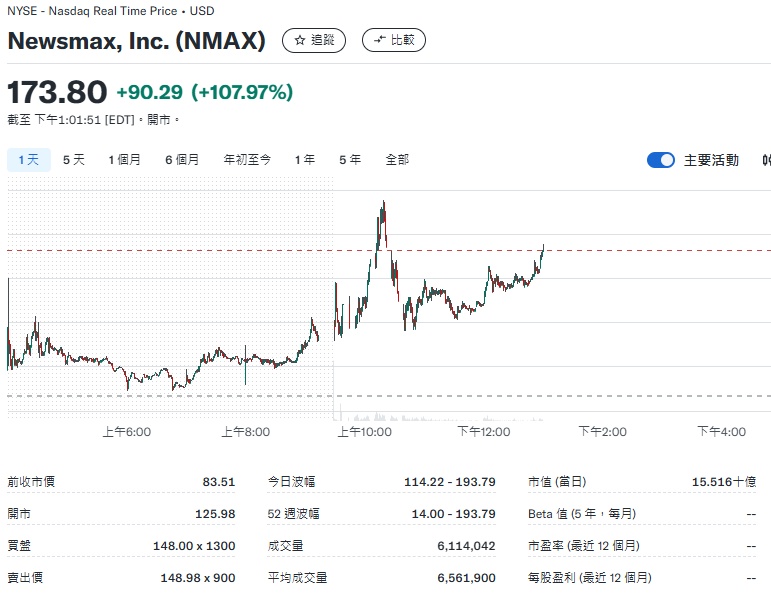Select the 1天 time range tab
The height and width of the screenshot is (603, 771).
coord(28,160)
